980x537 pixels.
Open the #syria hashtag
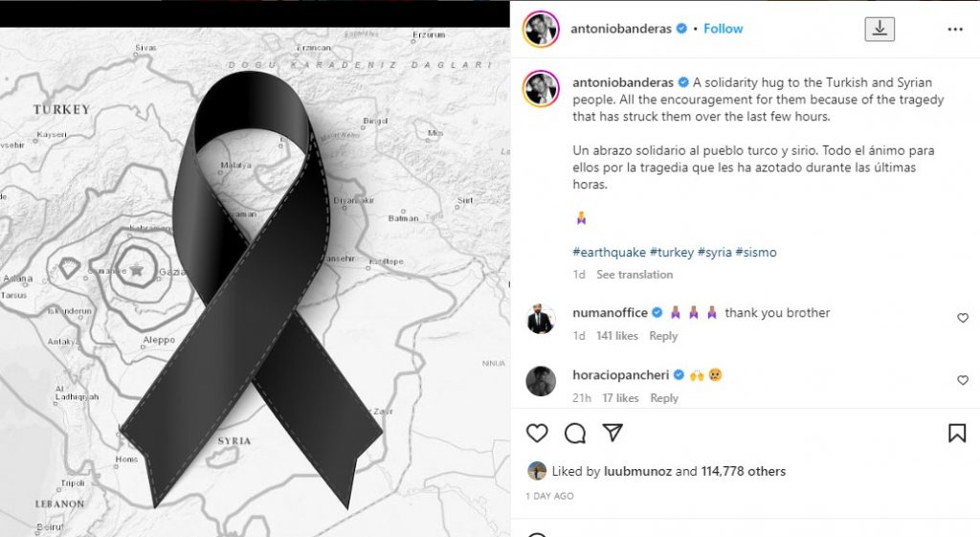pyautogui.click(x=714, y=253)
